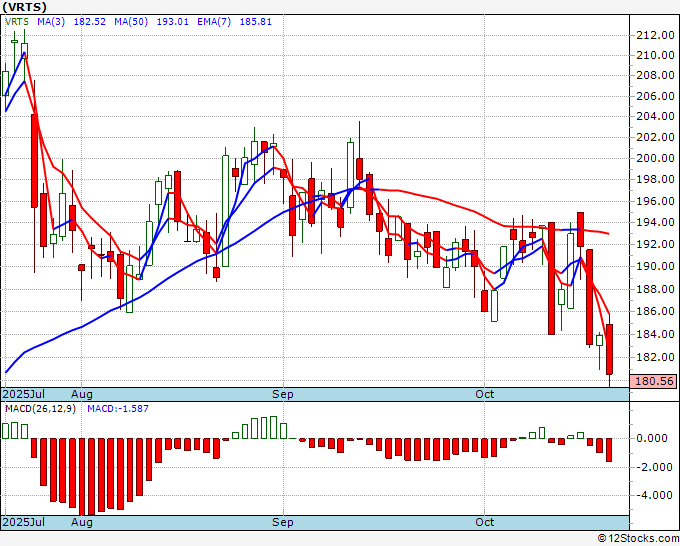
Task: Select the MA(3) value 182.52
Action: [90, 22]
